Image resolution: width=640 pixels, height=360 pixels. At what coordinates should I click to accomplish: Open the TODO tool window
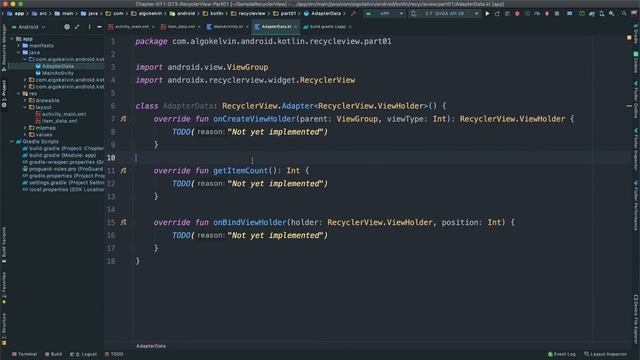pyautogui.click(x=114, y=354)
